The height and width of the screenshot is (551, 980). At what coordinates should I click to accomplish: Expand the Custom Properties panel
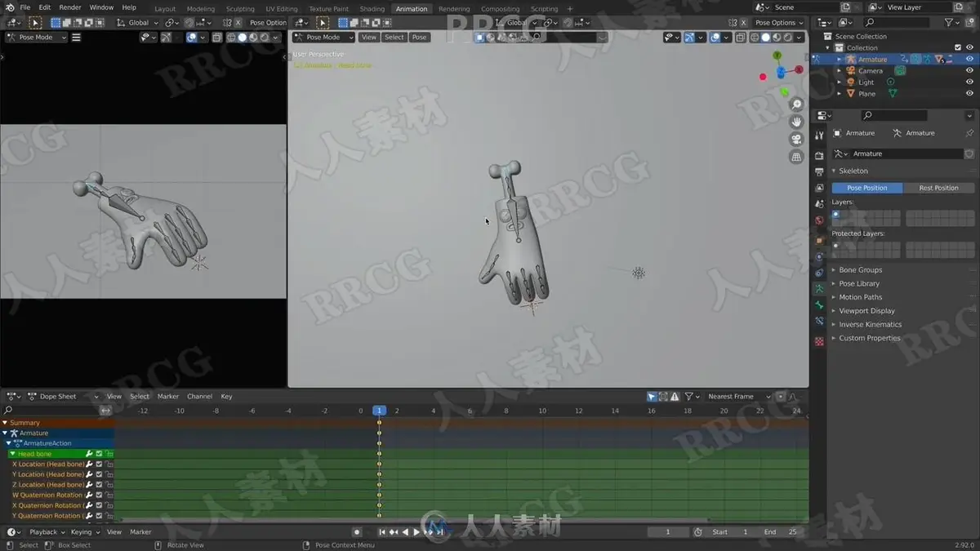tap(869, 338)
